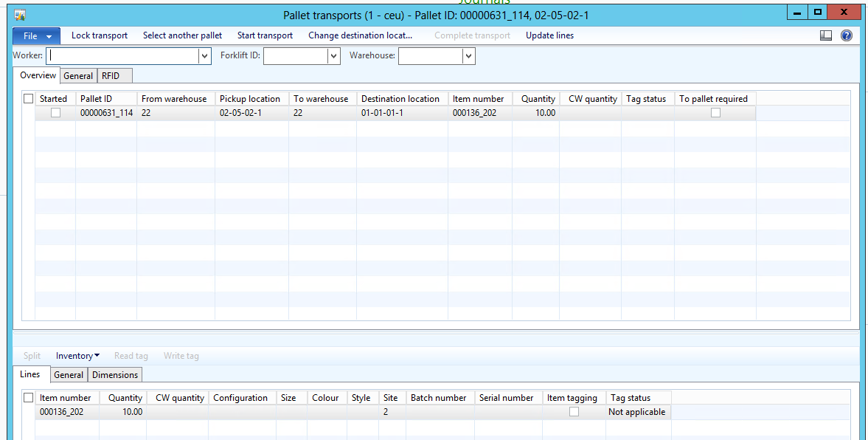
Task: Enable the Item tagging checkbox for item 000136_202
Action: pyautogui.click(x=574, y=412)
